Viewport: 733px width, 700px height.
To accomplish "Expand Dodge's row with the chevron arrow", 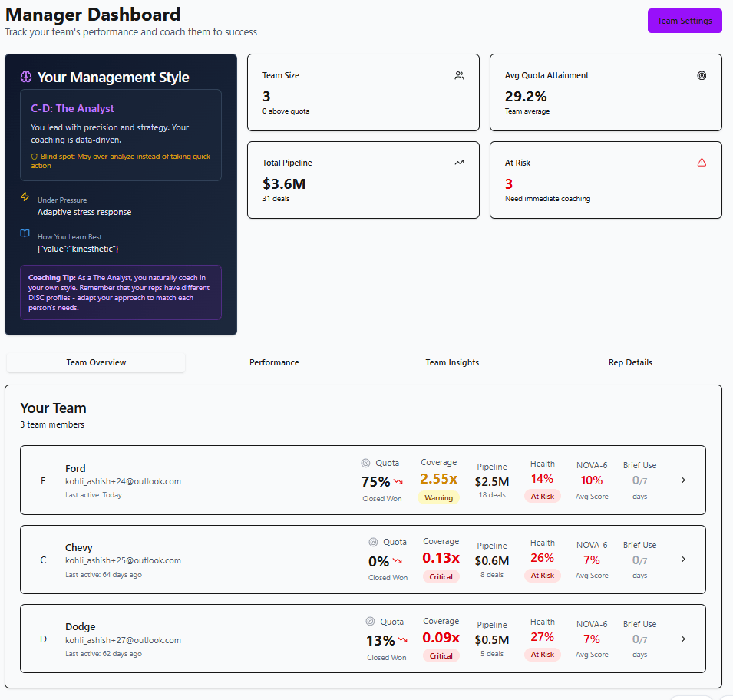I will point(683,639).
